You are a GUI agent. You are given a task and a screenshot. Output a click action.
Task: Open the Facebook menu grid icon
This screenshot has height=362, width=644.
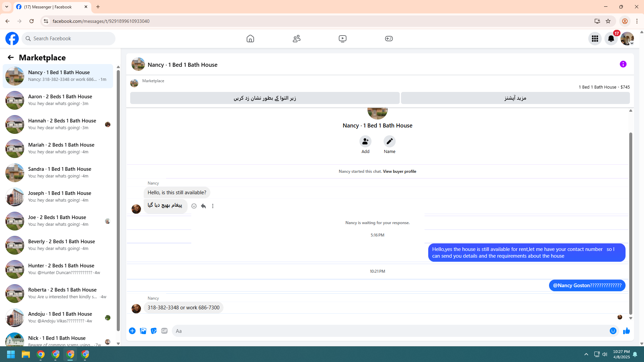click(595, 39)
